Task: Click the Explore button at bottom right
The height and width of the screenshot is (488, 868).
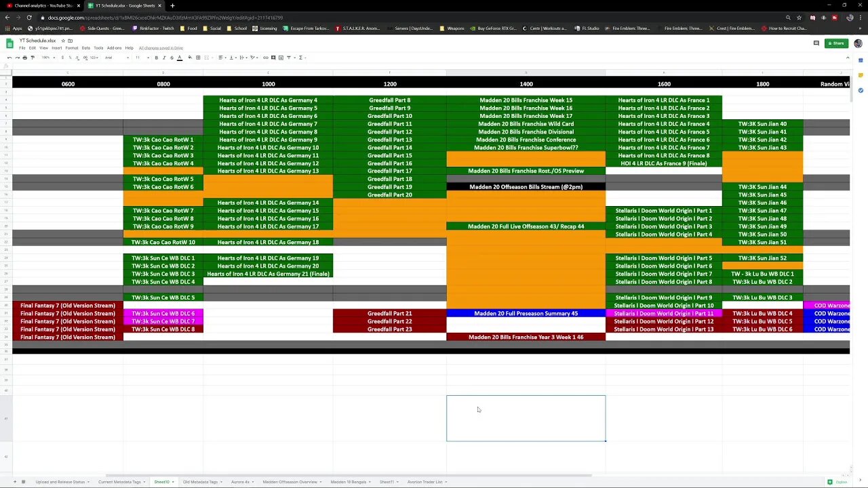Action: tap(838, 482)
